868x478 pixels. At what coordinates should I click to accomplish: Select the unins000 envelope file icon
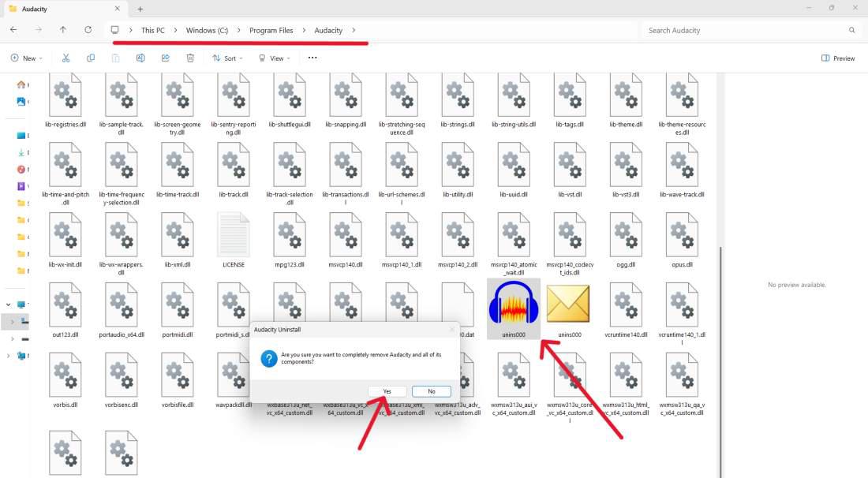569,309
